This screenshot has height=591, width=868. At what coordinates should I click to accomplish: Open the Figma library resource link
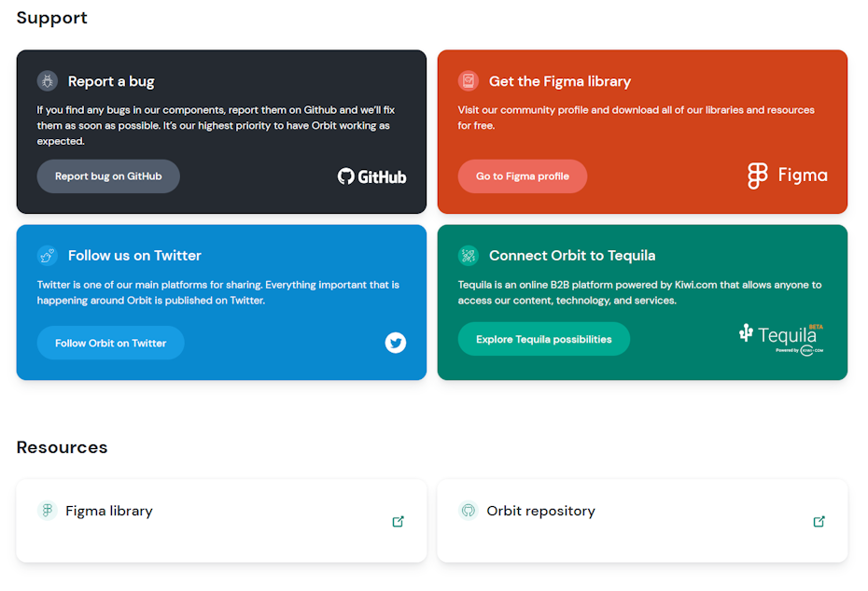tap(109, 511)
